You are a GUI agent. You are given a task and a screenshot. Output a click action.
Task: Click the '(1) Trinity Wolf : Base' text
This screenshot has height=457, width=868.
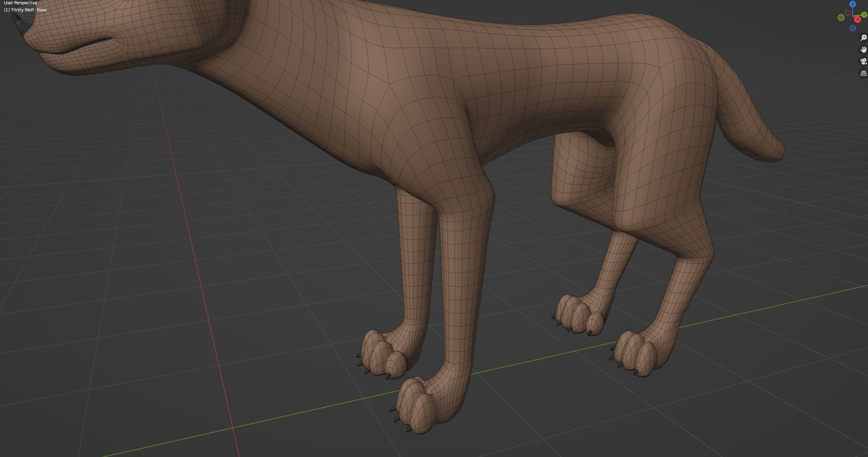click(x=25, y=10)
